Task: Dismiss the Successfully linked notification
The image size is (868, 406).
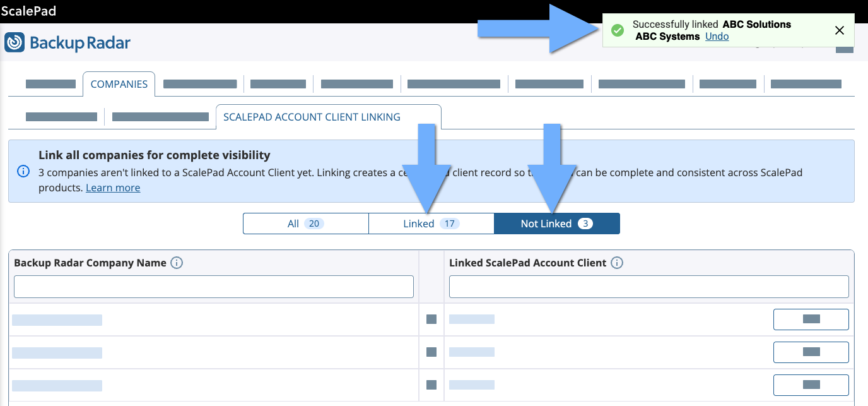Action: pyautogui.click(x=839, y=30)
